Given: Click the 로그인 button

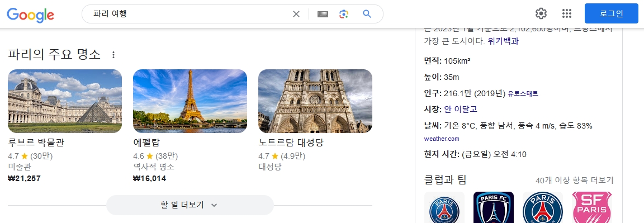Looking at the screenshot, I should tap(611, 13).
